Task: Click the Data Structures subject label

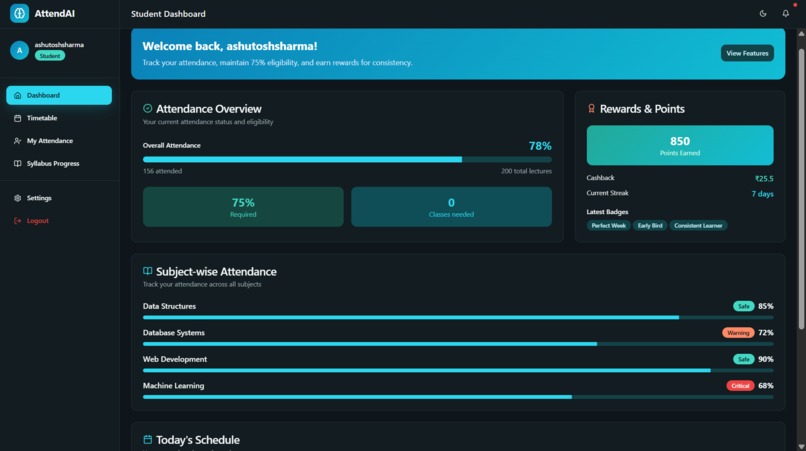Action: (169, 306)
